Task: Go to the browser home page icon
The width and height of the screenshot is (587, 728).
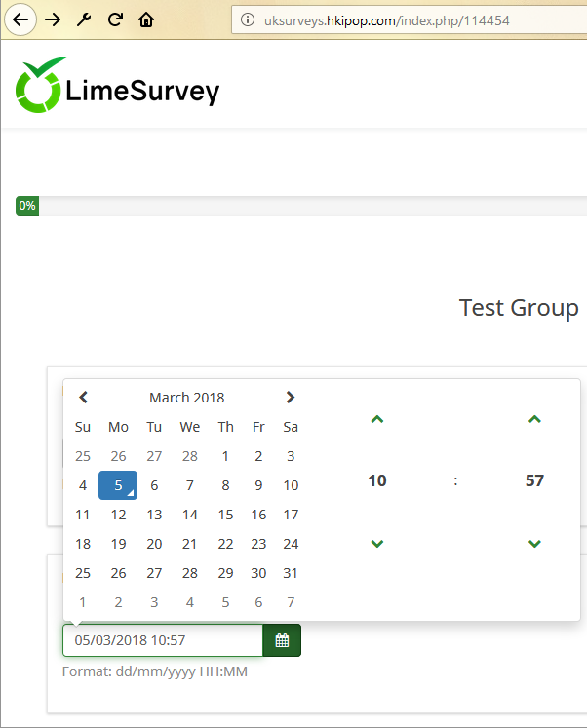Action: pyautogui.click(x=146, y=19)
